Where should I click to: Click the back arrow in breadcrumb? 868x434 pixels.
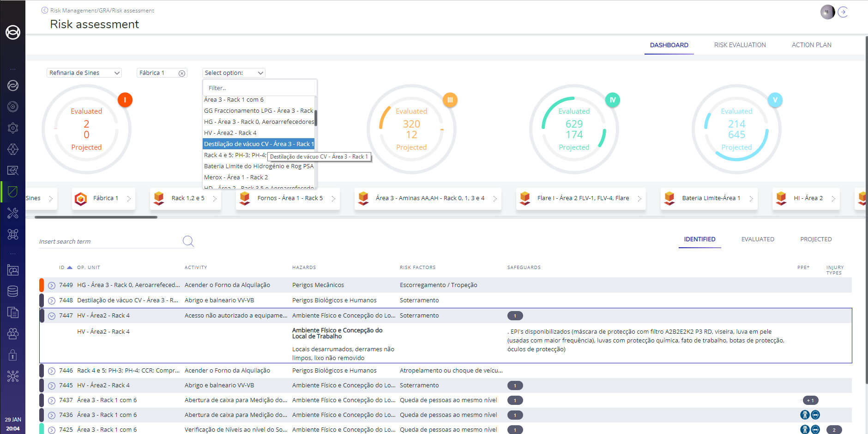tap(45, 10)
